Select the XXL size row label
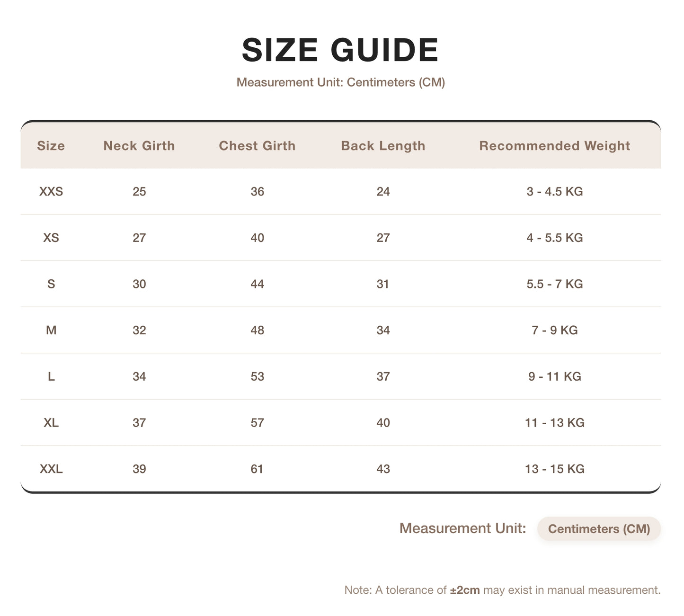Screen dimensions: 684x616 click(51, 469)
